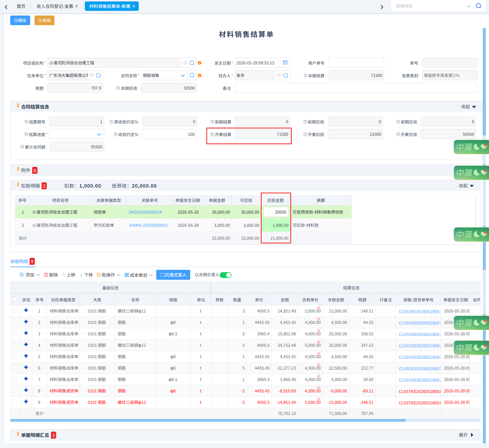Screen dimensions: 489x448
Task: Collapse 扣抵明细 section via 收起
Action: pos(466,186)
